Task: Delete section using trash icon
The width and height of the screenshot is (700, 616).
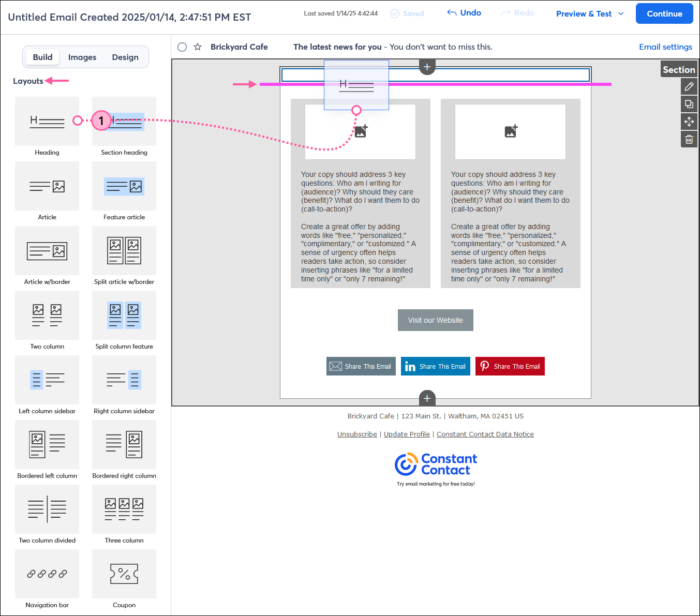Action: pos(689,140)
